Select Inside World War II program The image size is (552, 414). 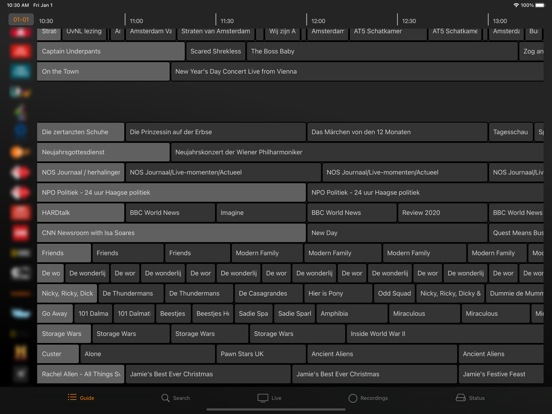445,334
